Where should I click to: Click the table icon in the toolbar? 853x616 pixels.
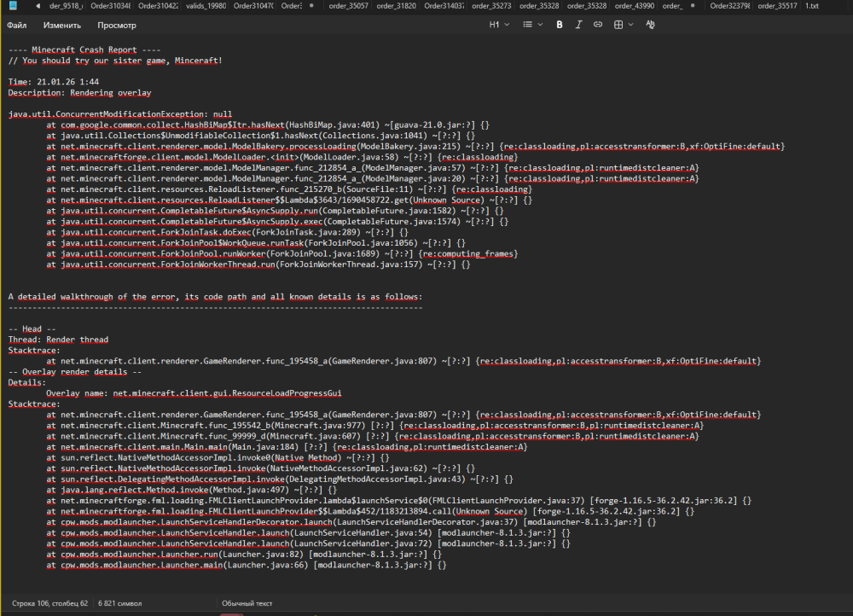618,25
